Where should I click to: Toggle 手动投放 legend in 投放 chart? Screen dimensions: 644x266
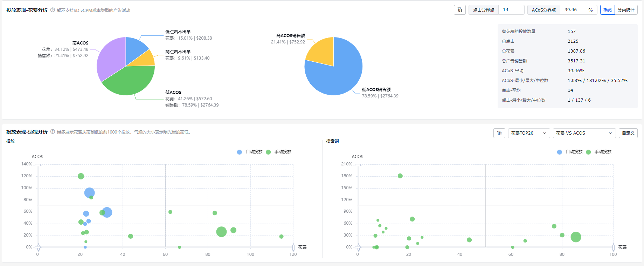click(279, 152)
